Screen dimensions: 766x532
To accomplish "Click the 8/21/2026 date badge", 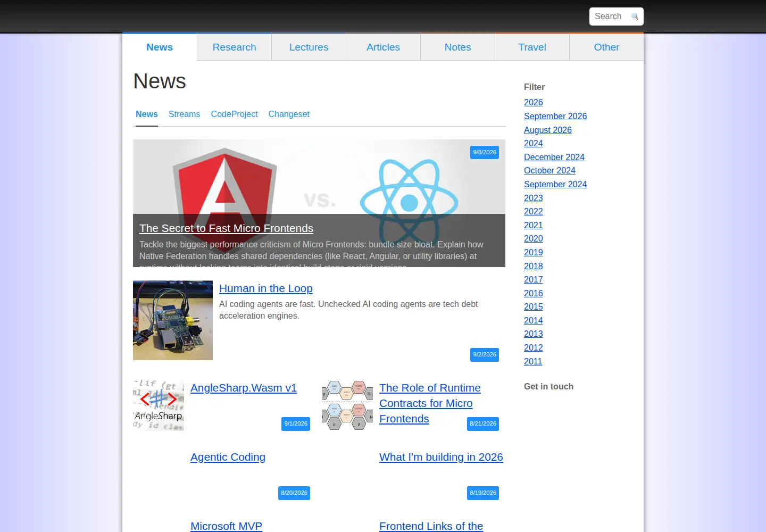I will pyautogui.click(x=483, y=424).
